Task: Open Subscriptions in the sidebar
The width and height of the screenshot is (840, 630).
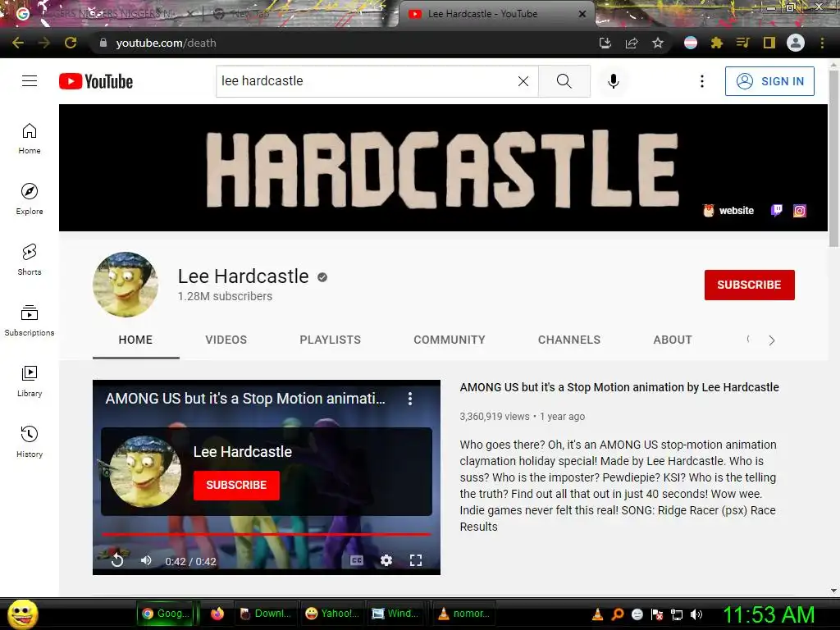Action: (x=30, y=321)
